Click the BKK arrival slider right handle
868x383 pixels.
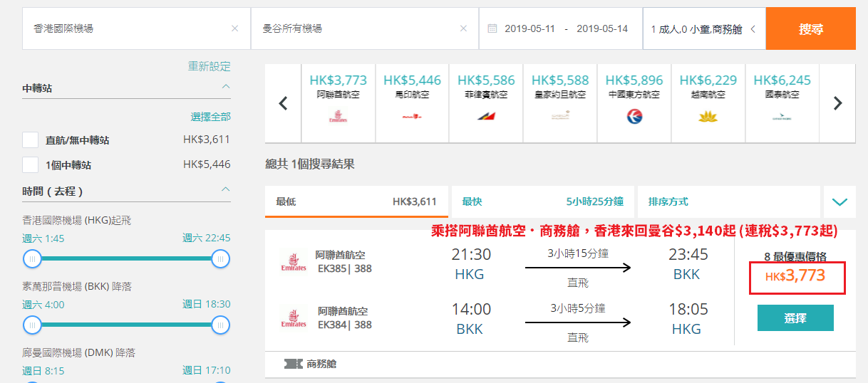coord(221,325)
